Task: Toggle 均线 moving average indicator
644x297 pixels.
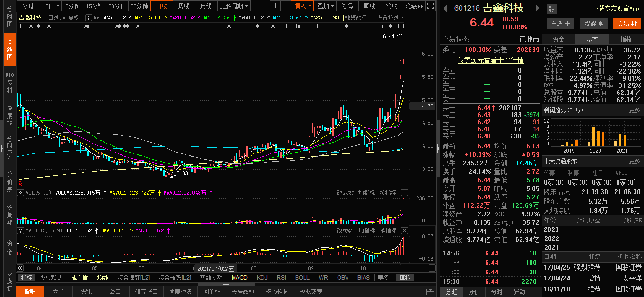Action: 103,278
